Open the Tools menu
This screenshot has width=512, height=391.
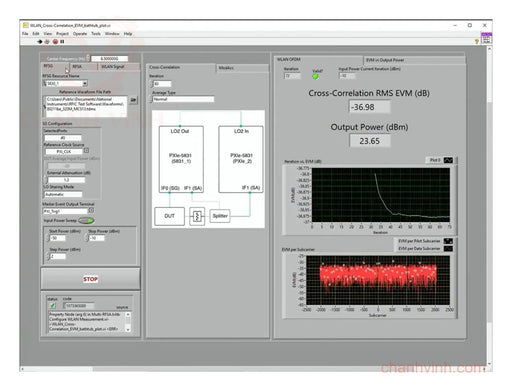(x=96, y=34)
